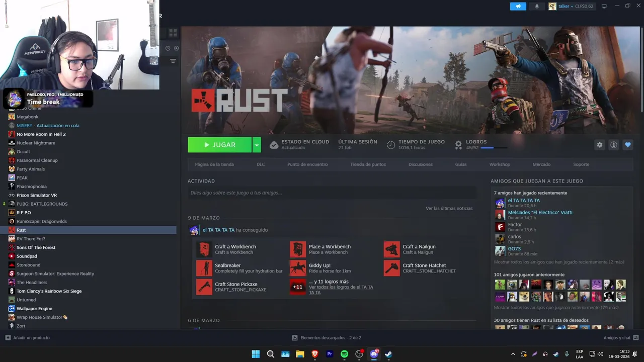Select Tom Clancy's Rainbow Six Siege

tap(49, 291)
